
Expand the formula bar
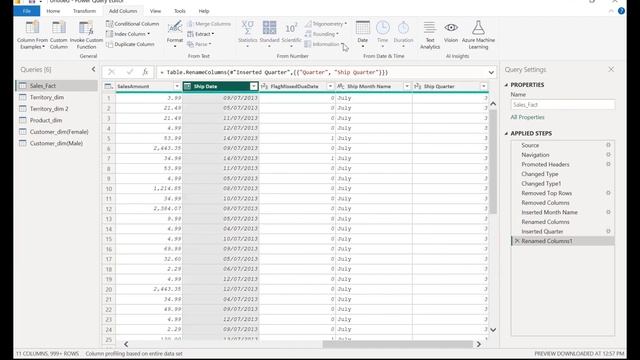(491, 72)
